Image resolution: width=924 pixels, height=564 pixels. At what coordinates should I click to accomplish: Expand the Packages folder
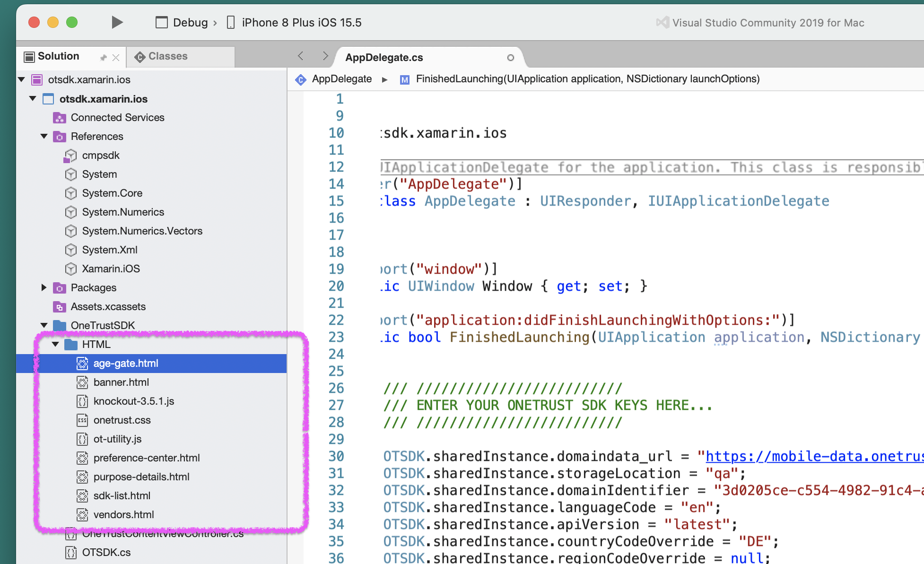(44, 287)
